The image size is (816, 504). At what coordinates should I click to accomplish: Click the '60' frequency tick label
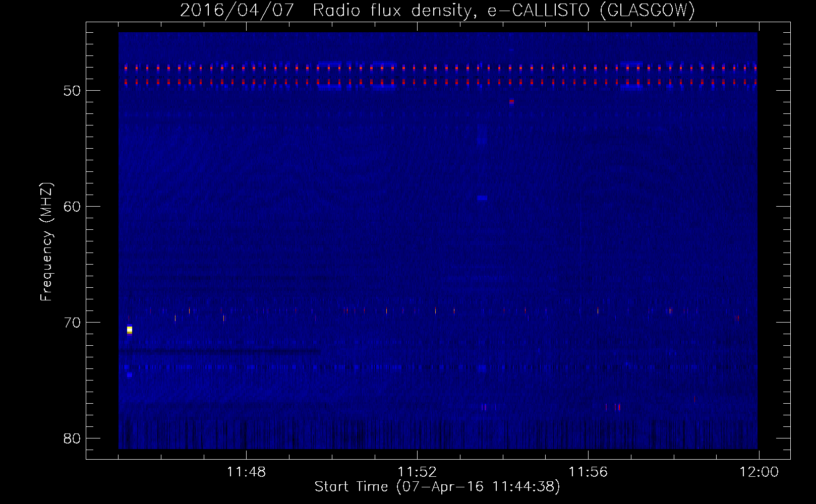tap(72, 207)
